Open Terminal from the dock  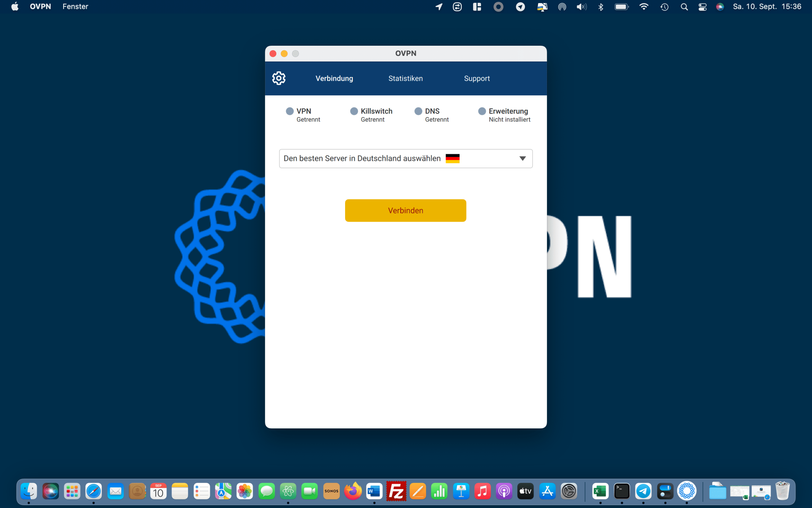[x=622, y=491]
